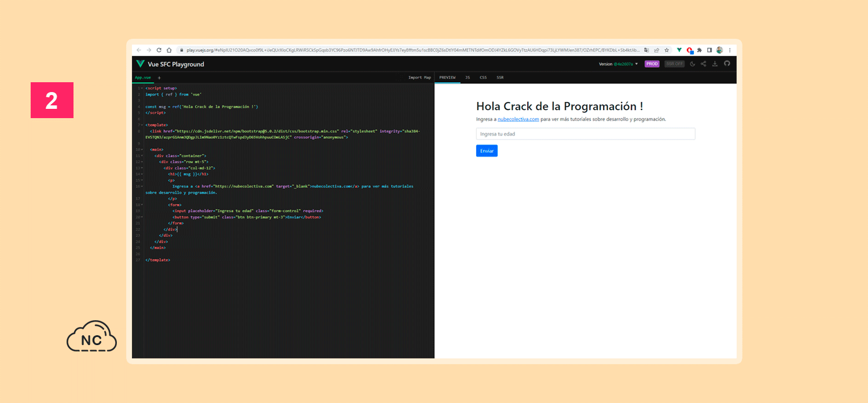Toggle the PROD mode button

pyautogui.click(x=652, y=64)
